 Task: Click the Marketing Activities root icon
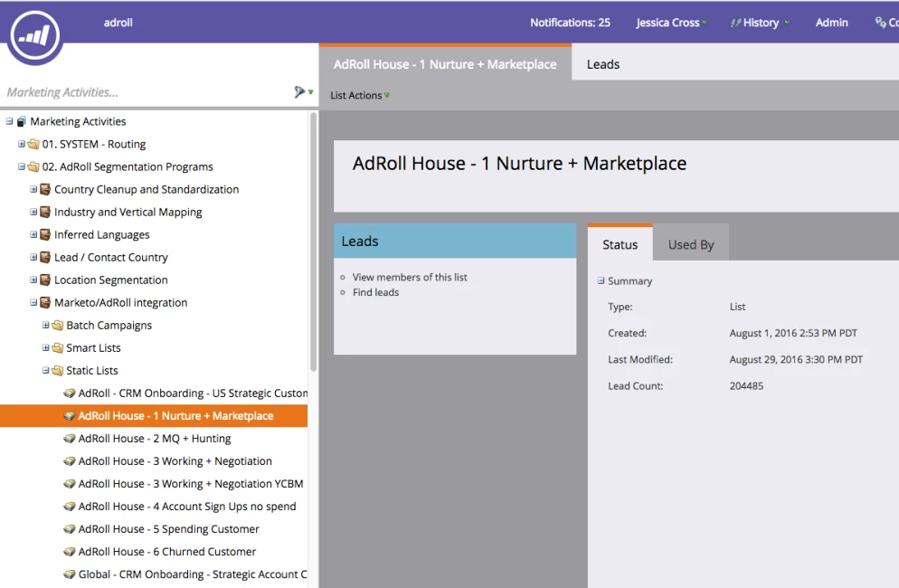[x=22, y=121]
